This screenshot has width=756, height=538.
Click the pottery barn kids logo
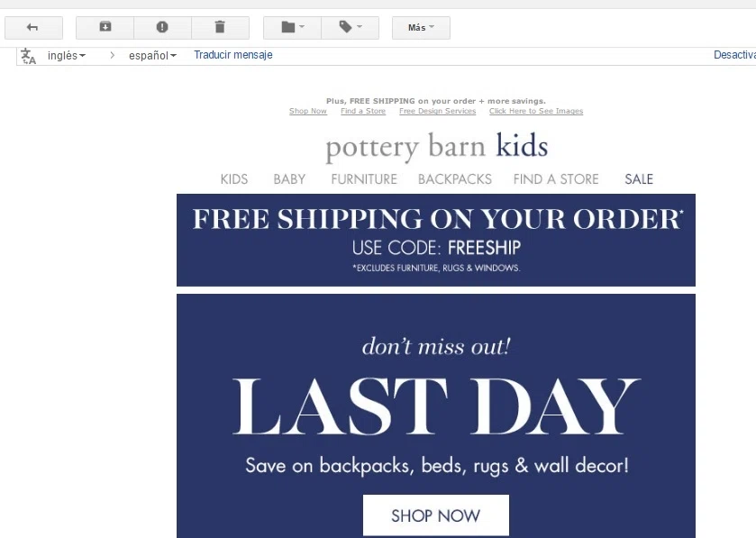(437, 146)
